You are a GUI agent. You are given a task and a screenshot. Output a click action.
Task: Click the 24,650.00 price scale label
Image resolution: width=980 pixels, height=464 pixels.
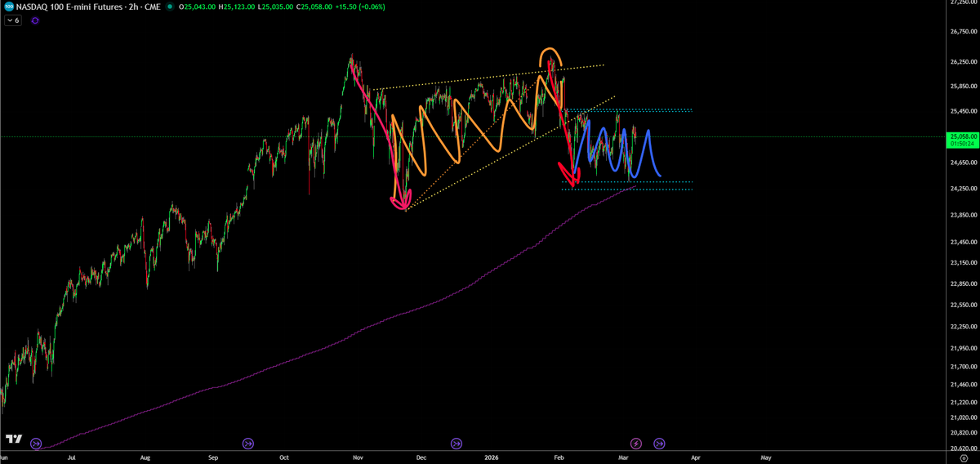coord(964,163)
